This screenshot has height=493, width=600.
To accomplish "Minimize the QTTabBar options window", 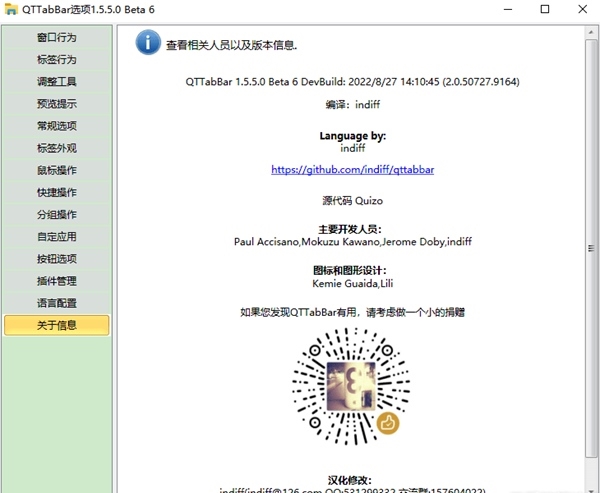I will click(x=508, y=9).
